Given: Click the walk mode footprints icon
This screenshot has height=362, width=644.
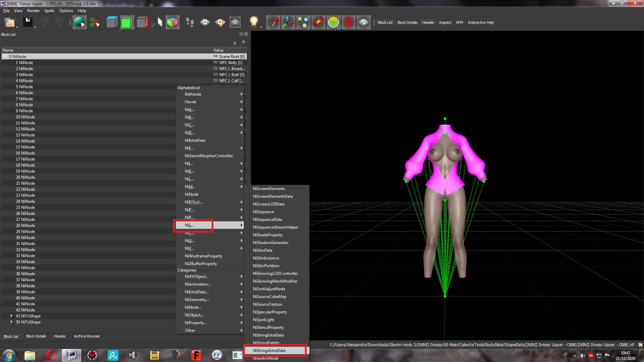Looking at the screenshot, I should (x=190, y=22).
